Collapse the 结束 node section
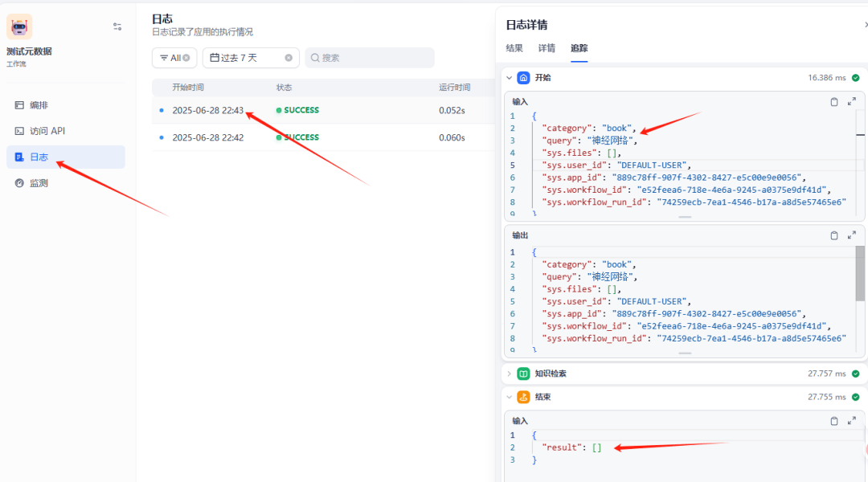Image resolution: width=868 pixels, height=482 pixels. click(509, 397)
